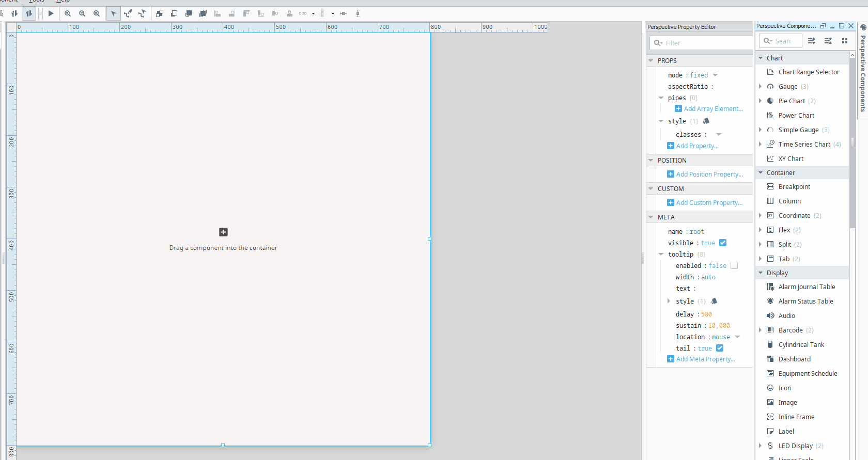868x460 pixels.
Task: Select the Alarm Journal Table component
Action: coord(807,287)
